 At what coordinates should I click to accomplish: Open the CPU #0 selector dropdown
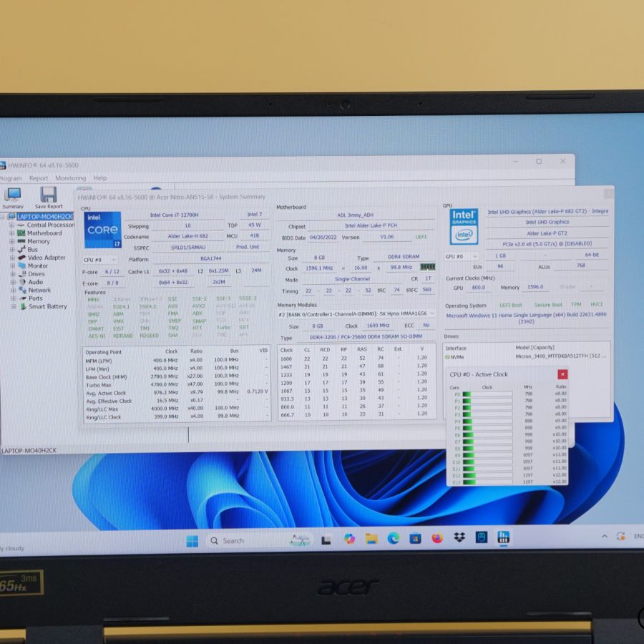click(99, 260)
